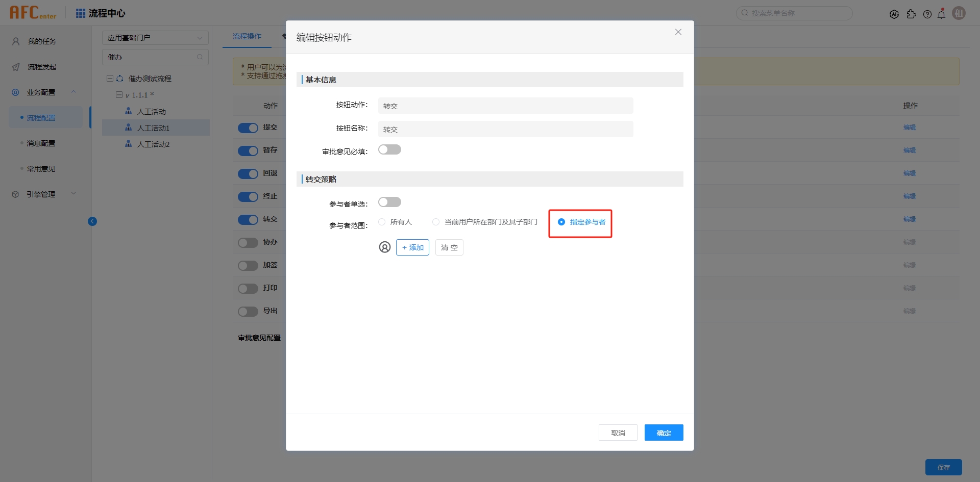Click the search icon in 催办 field
The width and height of the screenshot is (980, 482).
[x=200, y=57]
